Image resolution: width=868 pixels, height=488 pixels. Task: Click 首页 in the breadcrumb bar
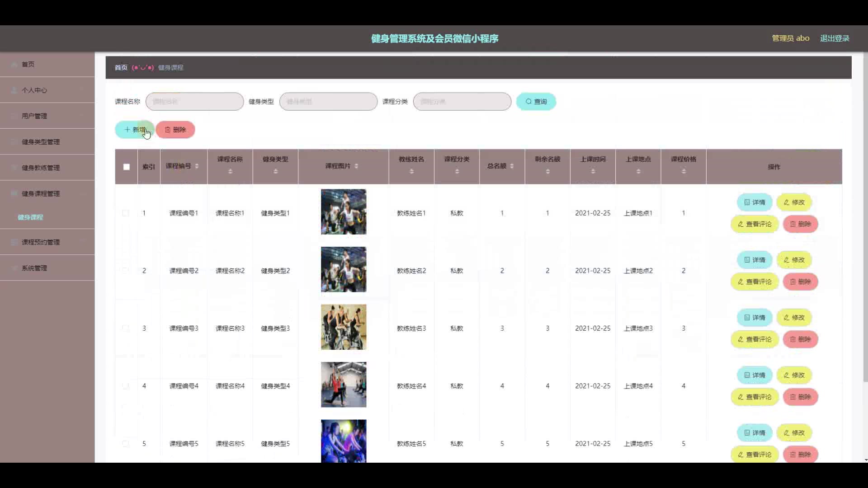(121, 68)
